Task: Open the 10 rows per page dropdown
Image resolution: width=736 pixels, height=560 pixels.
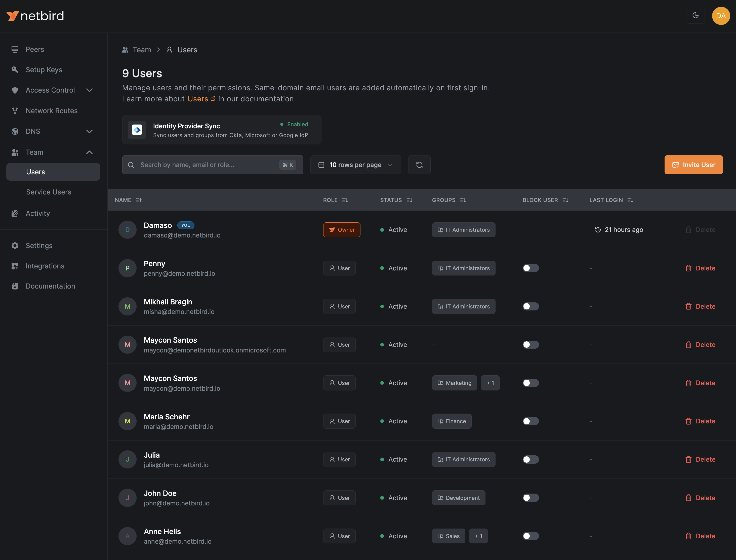Action: pos(355,165)
